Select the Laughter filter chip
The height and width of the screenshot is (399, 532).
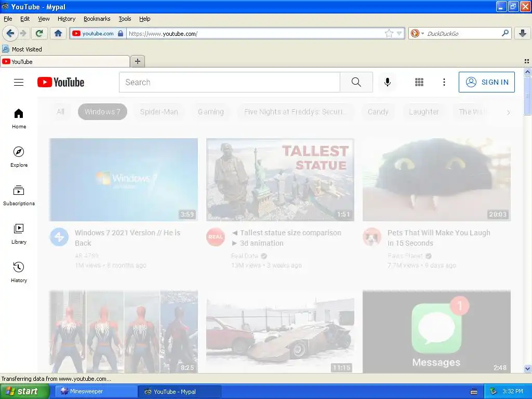coord(424,112)
